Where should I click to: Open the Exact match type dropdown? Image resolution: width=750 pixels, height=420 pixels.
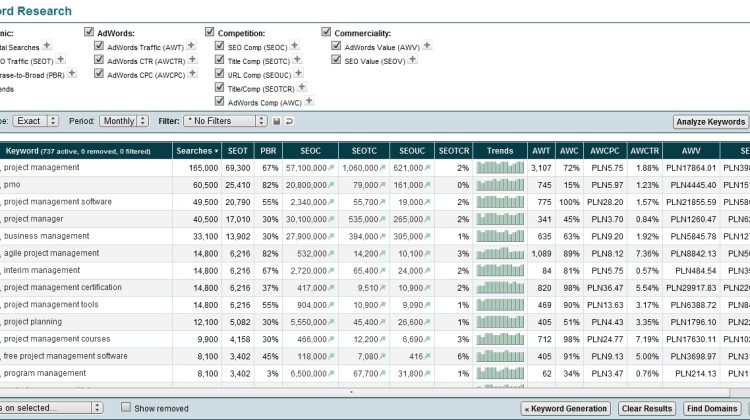click(x=35, y=121)
